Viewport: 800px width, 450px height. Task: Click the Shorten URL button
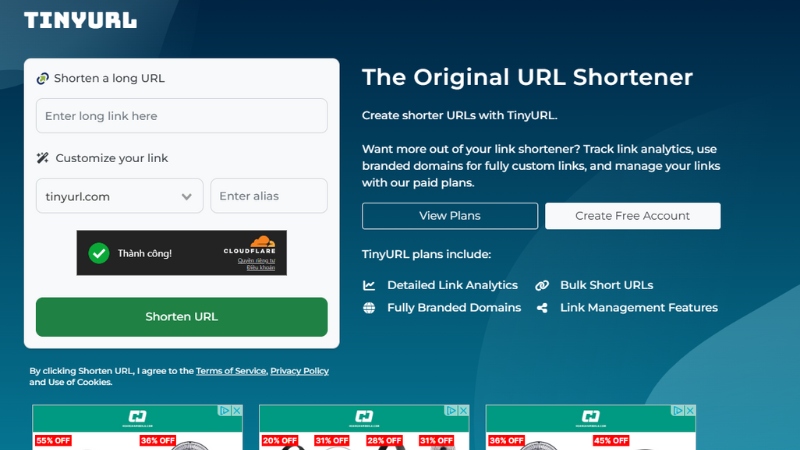pyautogui.click(x=182, y=317)
